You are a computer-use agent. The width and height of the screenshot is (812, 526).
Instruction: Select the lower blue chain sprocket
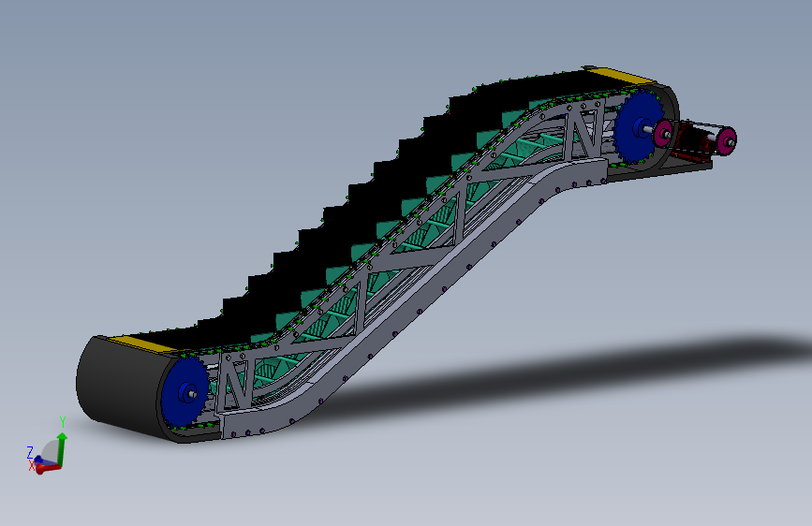point(185,392)
